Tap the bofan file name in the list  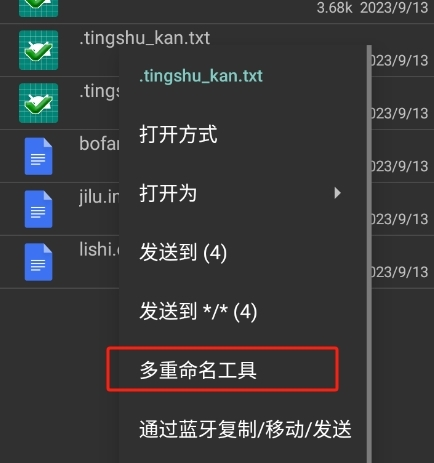99,144
